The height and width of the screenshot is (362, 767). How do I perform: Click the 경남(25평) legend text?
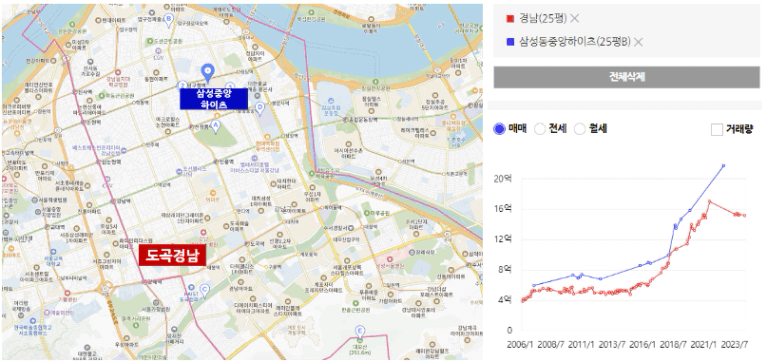pyautogui.click(x=543, y=19)
